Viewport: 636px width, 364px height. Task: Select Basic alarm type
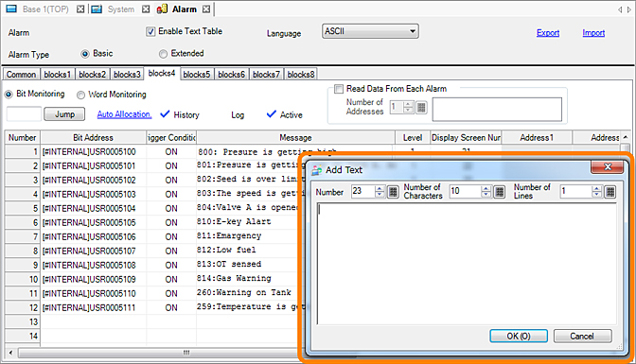(85, 54)
